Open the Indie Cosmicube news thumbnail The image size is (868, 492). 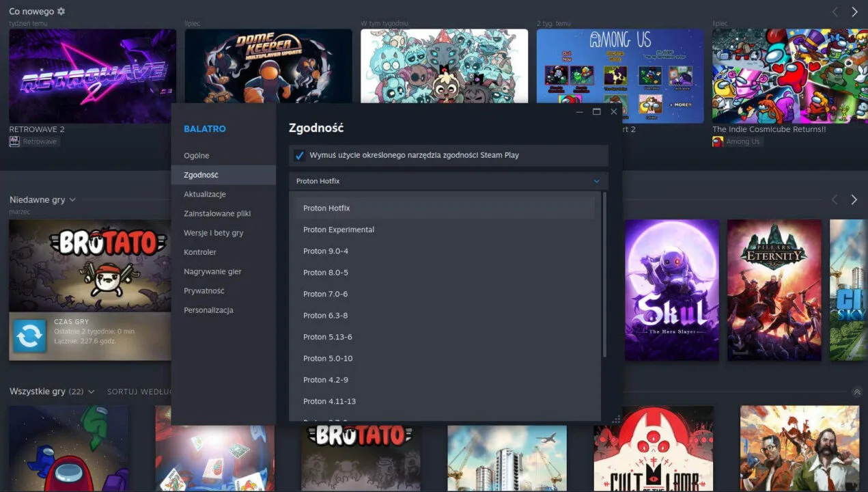click(790, 76)
